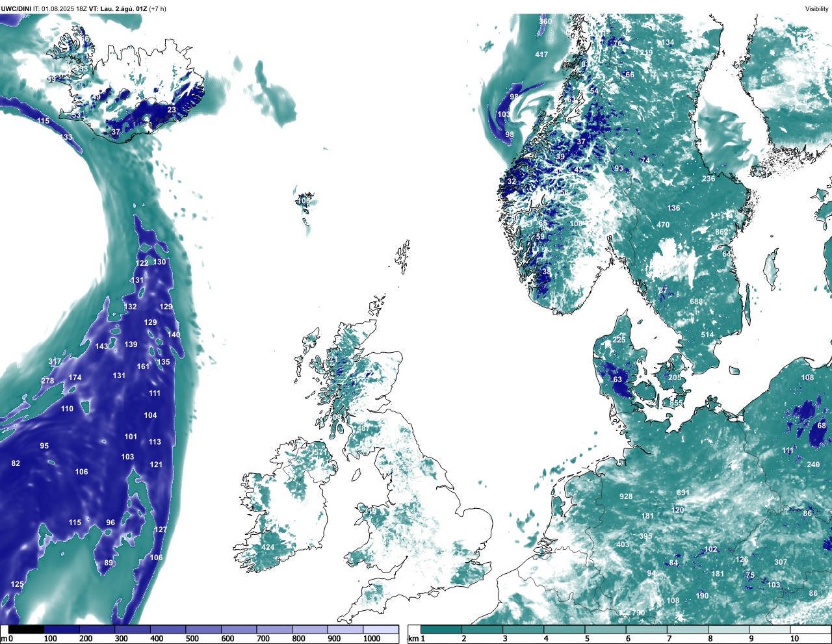This screenshot has height=644, width=832.
Task: Click the value '424' over southwest Ireland
Action: point(268,547)
